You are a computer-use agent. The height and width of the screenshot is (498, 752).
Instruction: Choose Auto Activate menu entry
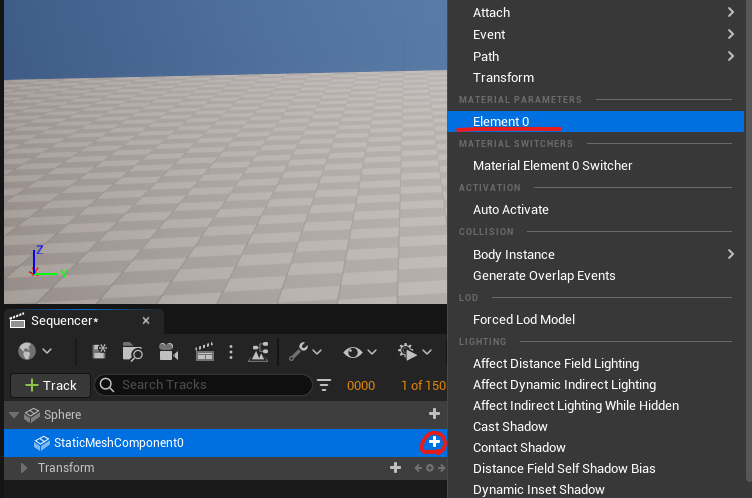[x=595, y=210]
